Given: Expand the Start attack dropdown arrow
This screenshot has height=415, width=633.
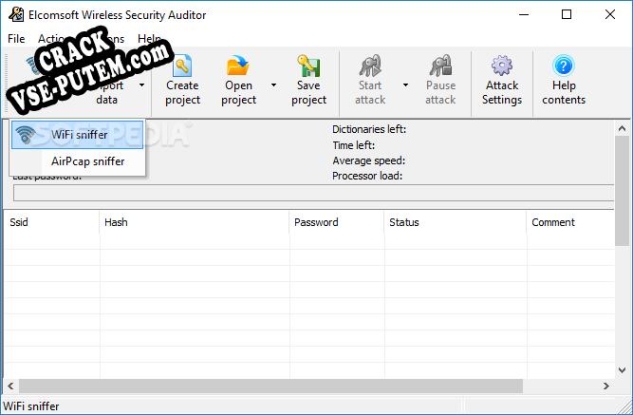Looking at the screenshot, I should pos(405,85).
